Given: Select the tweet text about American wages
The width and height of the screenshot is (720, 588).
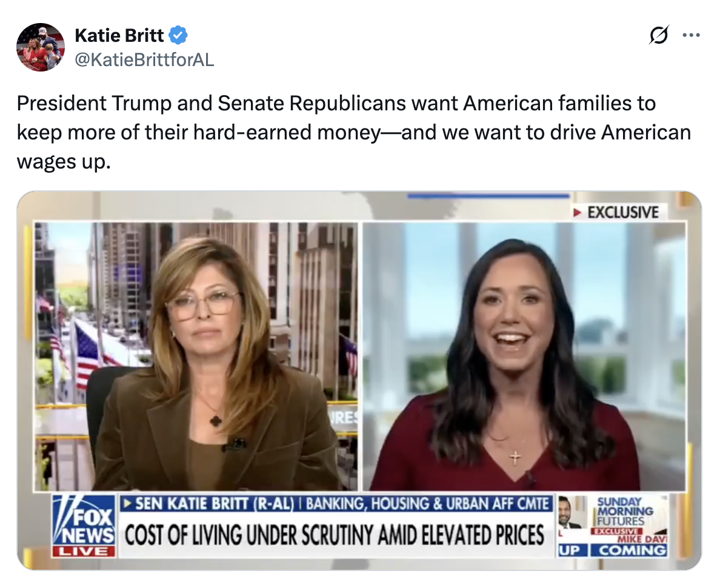Looking at the screenshot, I should [x=353, y=132].
